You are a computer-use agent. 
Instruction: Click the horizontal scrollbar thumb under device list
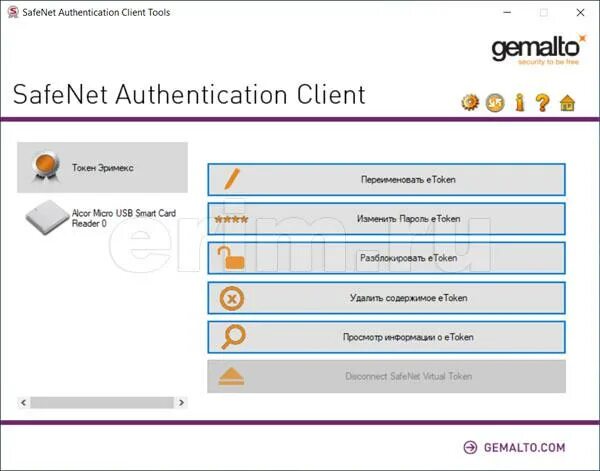102,403
